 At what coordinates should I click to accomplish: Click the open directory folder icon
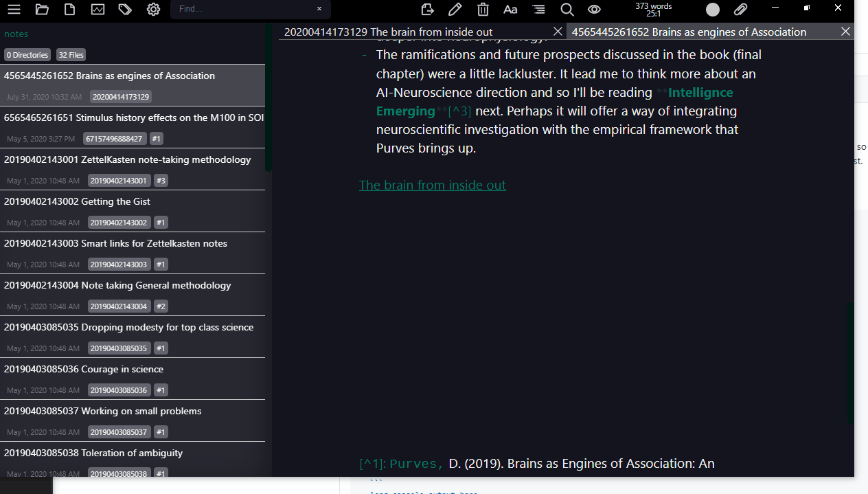(x=42, y=10)
